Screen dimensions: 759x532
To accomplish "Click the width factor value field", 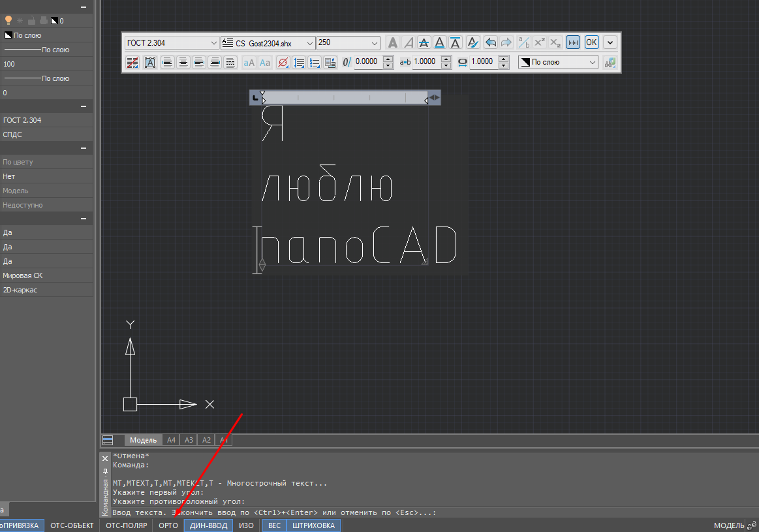I will click(x=484, y=62).
